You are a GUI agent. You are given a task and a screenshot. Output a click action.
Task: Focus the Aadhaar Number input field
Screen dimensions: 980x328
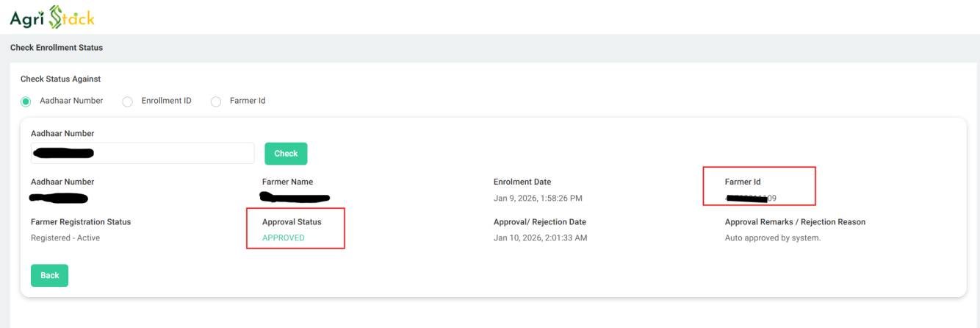[143, 153]
